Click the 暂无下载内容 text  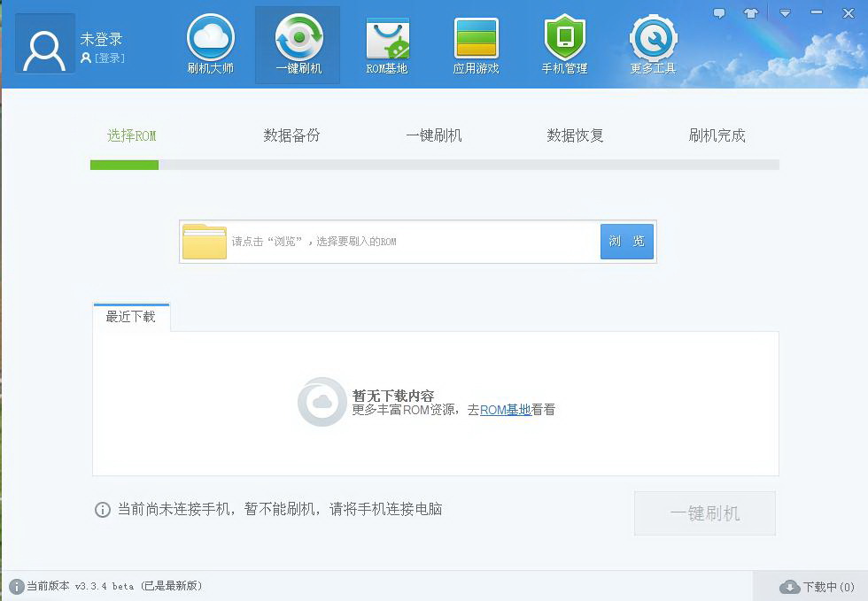(x=393, y=396)
